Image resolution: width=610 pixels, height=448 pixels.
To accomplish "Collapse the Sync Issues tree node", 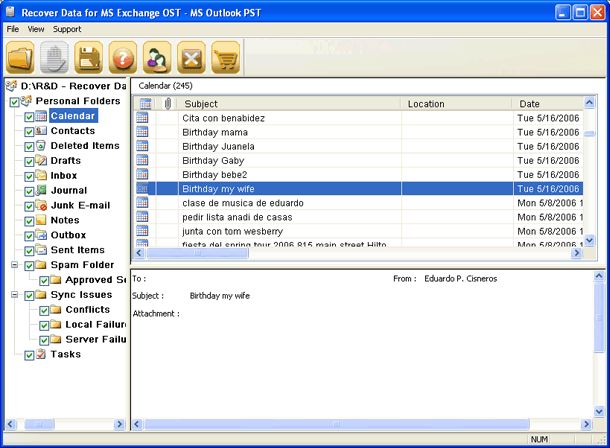I will tap(14, 296).
